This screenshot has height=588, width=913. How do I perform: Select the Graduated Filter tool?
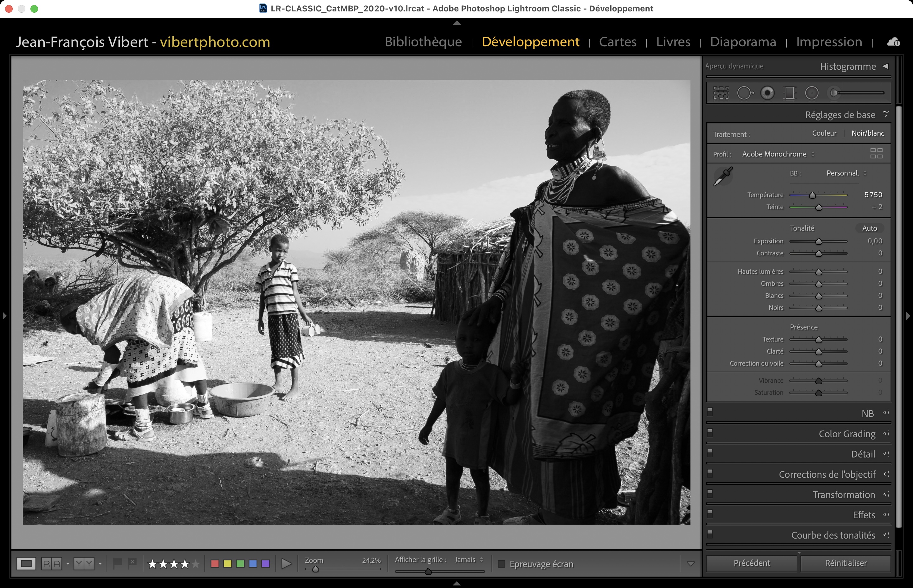[789, 93]
